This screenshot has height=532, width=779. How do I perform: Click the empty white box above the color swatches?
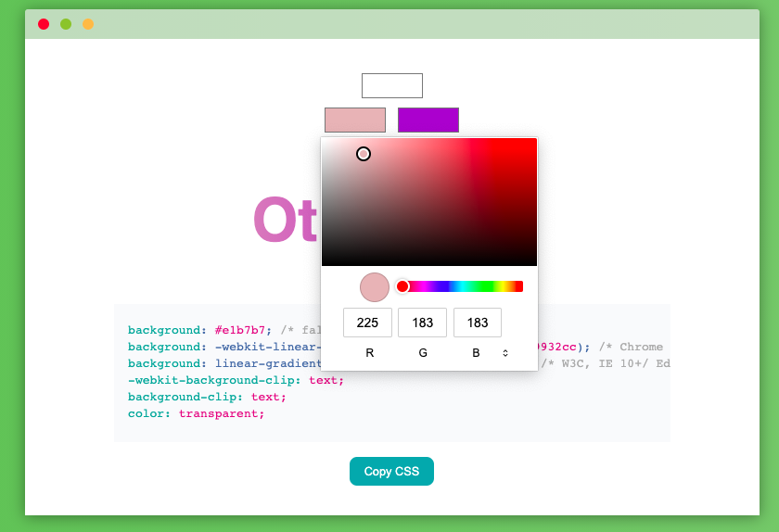click(392, 86)
